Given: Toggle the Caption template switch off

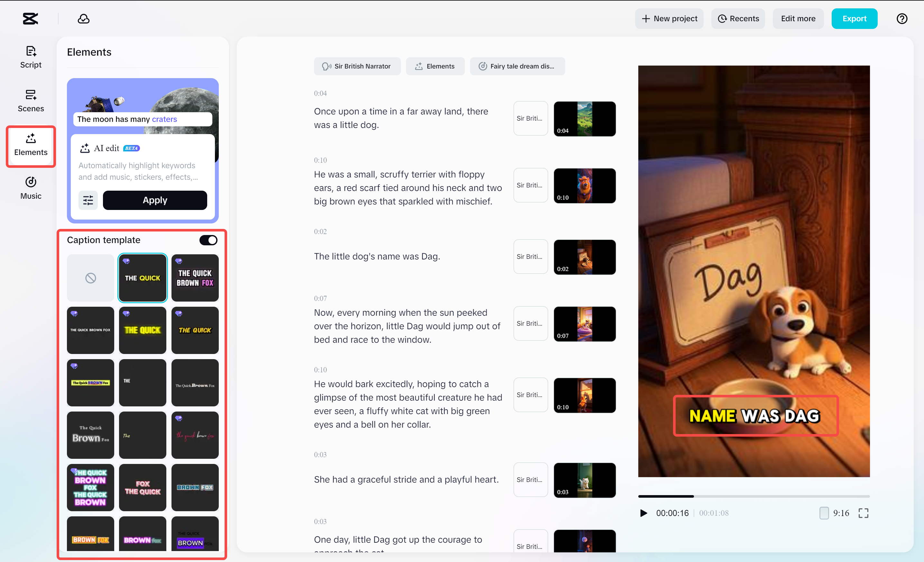Looking at the screenshot, I should pos(208,240).
